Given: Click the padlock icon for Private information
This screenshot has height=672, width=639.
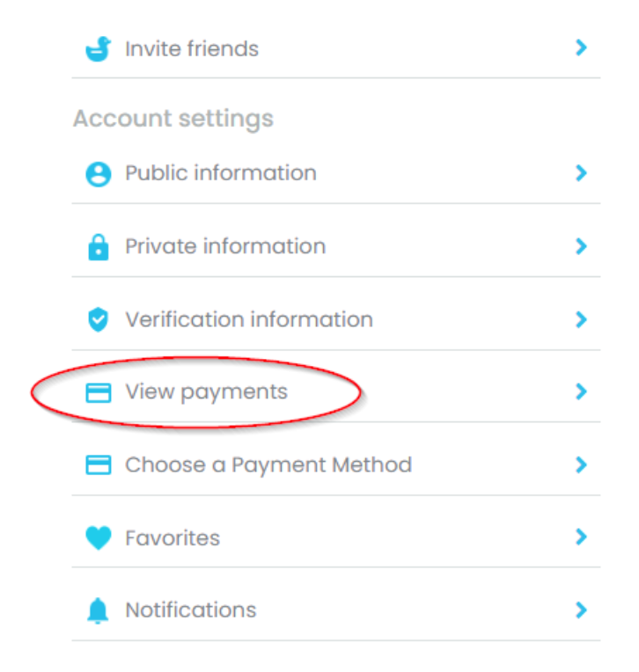Looking at the screenshot, I should (x=99, y=247).
